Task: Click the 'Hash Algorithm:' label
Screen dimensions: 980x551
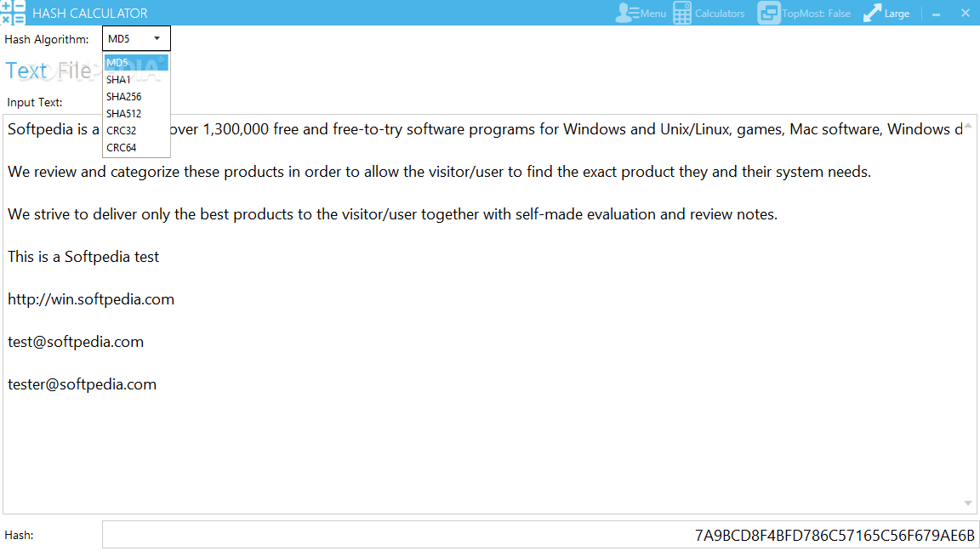Action: point(46,39)
